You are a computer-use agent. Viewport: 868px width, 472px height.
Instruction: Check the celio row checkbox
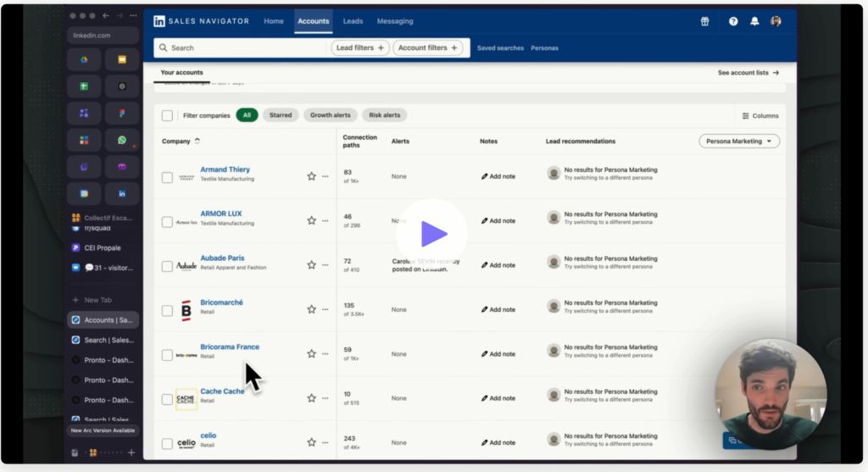pyautogui.click(x=167, y=443)
